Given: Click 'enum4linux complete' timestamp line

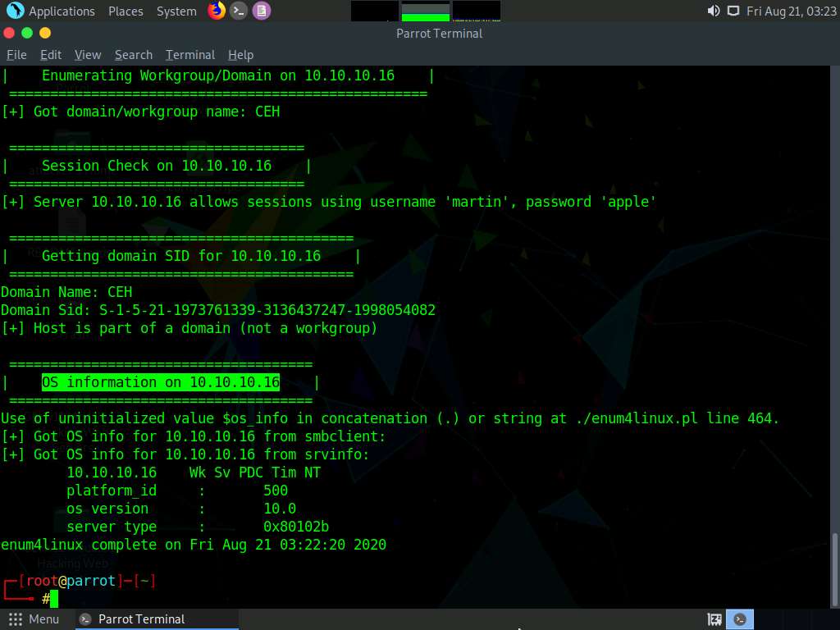Looking at the screenshot, I should point(194,545).
